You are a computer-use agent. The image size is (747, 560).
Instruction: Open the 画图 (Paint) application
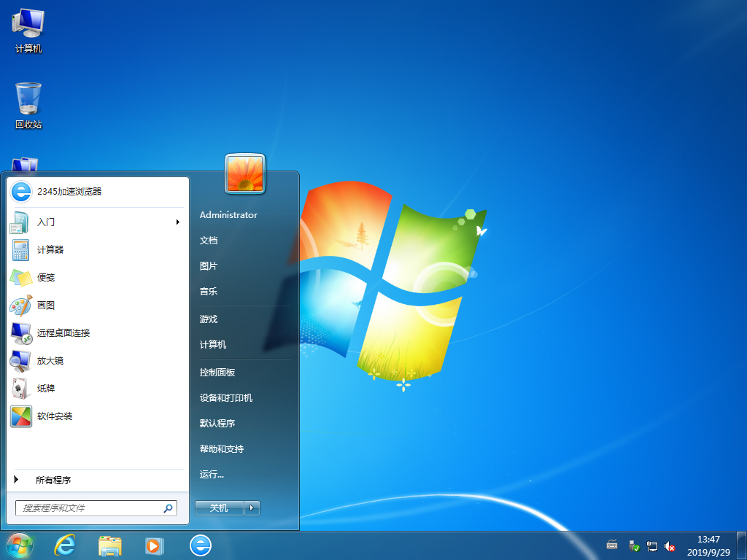[x=45, y=306]
